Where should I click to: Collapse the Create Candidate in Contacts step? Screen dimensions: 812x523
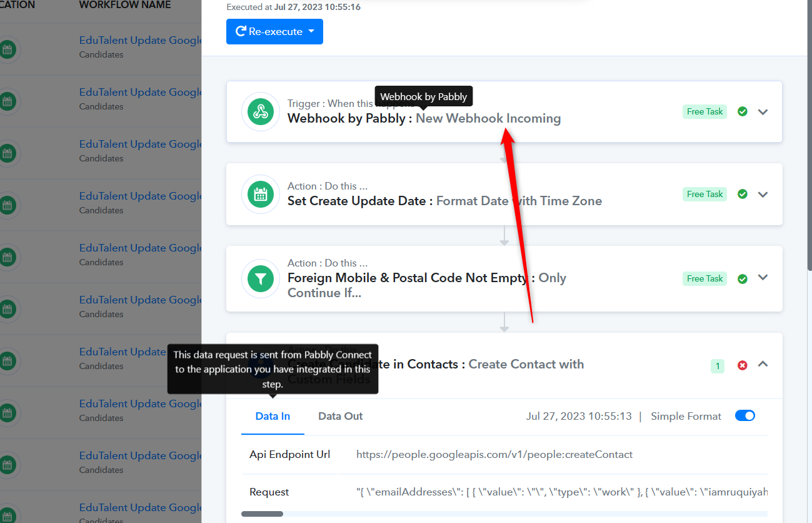[763, 364]
